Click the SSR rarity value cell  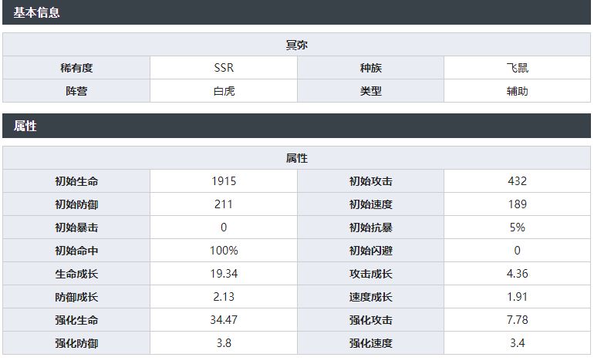pos(224,68)
